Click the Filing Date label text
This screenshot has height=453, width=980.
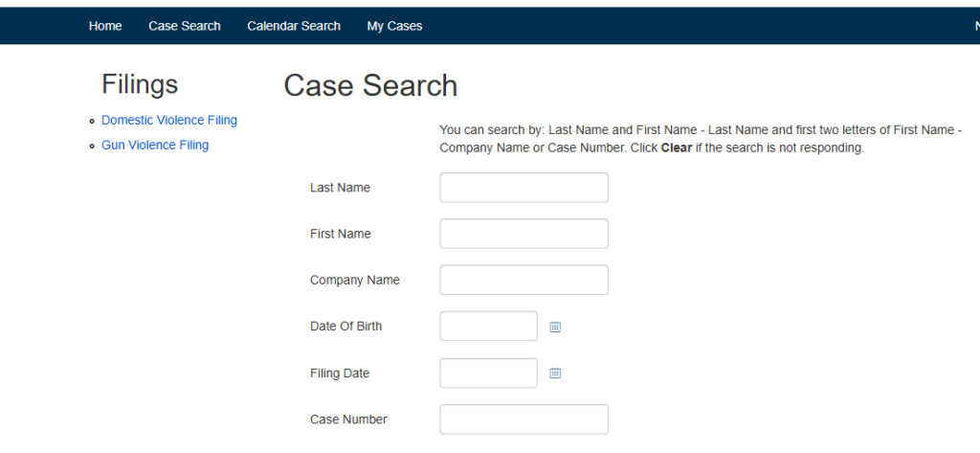click(x=340, y=374)
